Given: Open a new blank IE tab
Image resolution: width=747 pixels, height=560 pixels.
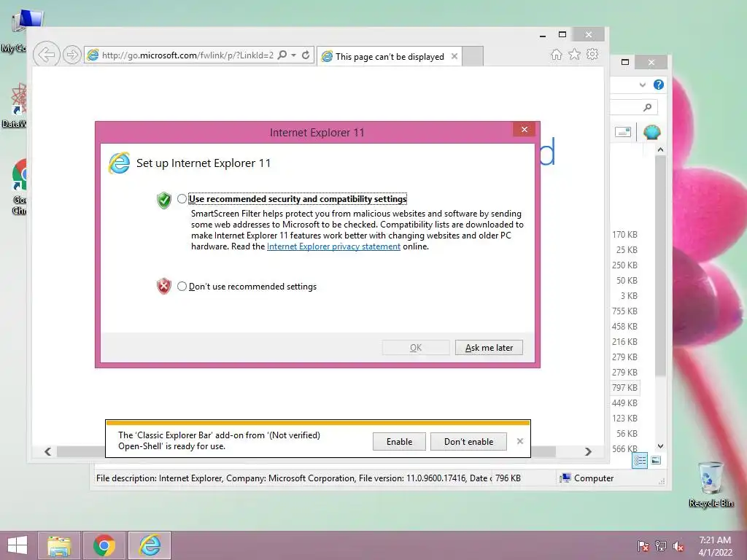Looking at the screenshot, I should pos(473,56).
